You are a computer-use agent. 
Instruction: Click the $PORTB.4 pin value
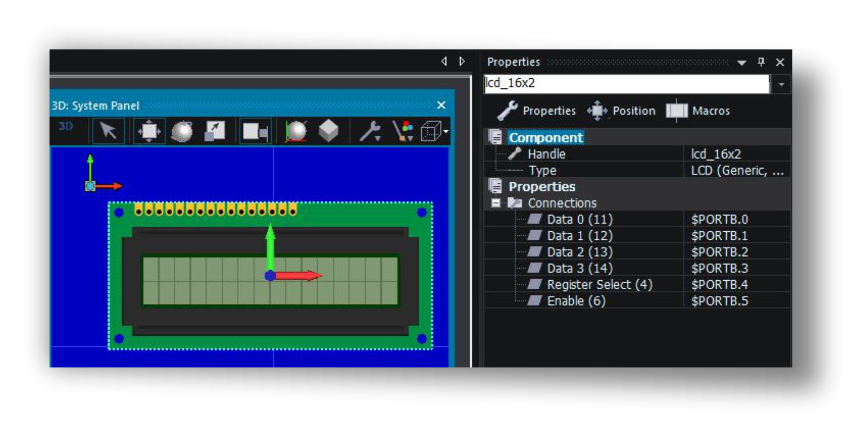pyautogui.click(x=720, y=285)
